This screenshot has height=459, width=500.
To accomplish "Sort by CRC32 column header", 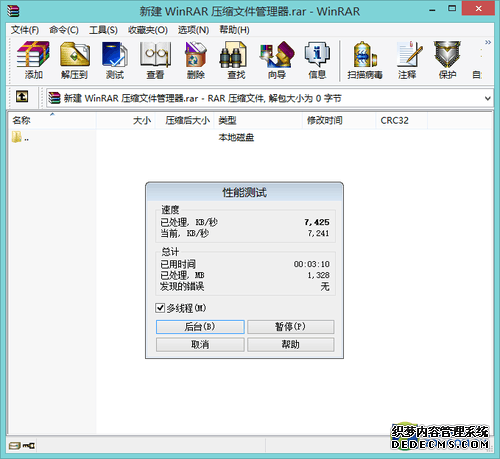I will point(402,120).
